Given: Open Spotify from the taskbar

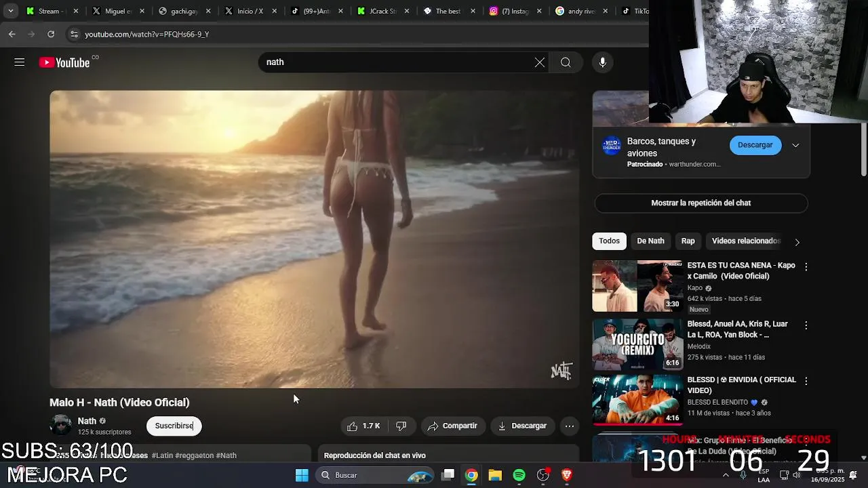Looking at the screenshot, I should coord(519,475).
